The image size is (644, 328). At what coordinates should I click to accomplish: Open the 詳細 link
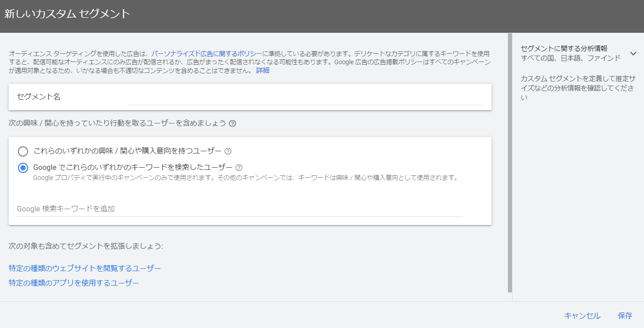[x=263, y=71]
